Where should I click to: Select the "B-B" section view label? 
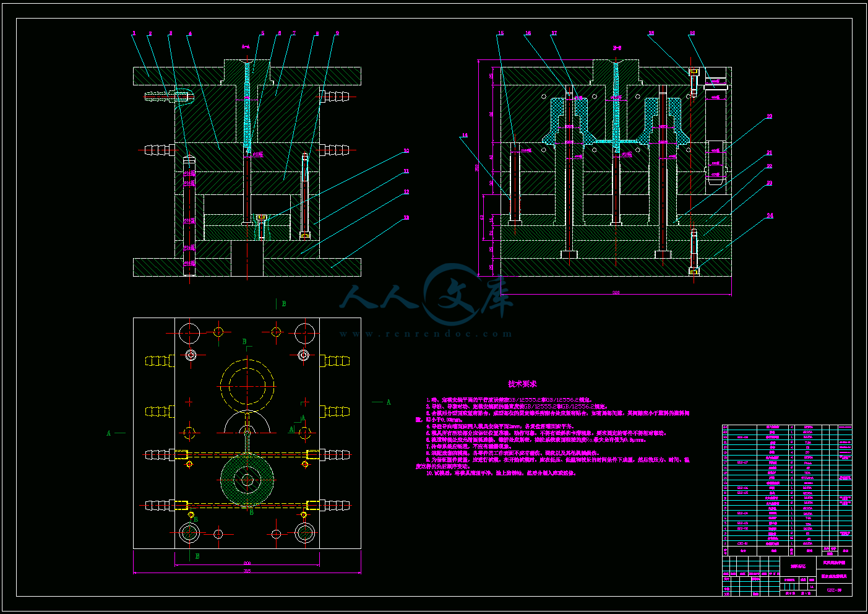click(617, 48)
